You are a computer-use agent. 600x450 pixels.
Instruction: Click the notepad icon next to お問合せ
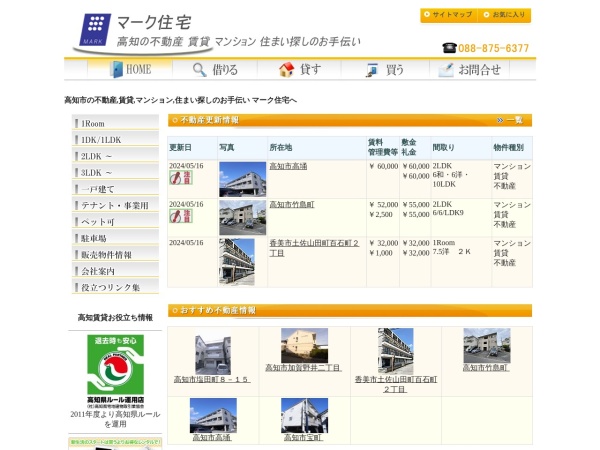coord(446,70)
